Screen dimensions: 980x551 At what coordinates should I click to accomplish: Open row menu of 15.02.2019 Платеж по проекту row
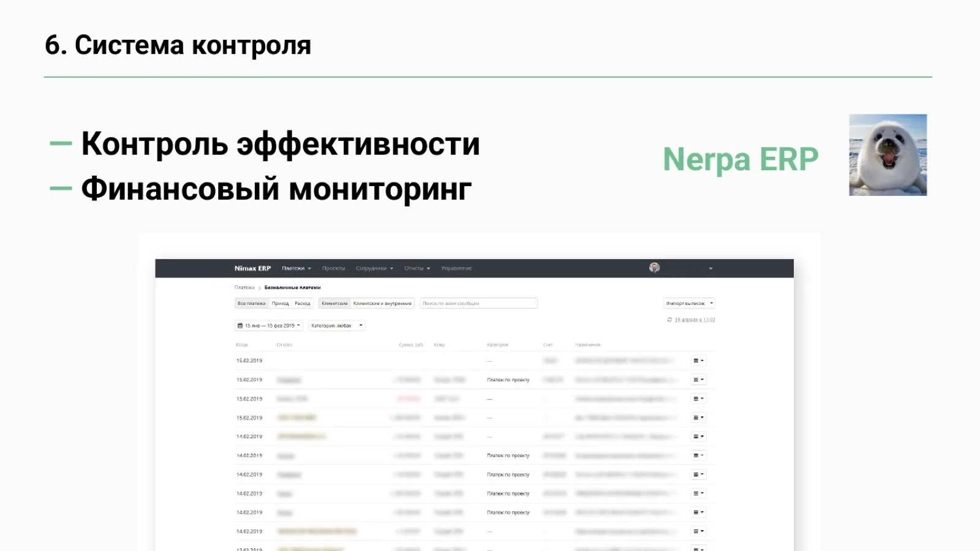(x=698, y=380)
